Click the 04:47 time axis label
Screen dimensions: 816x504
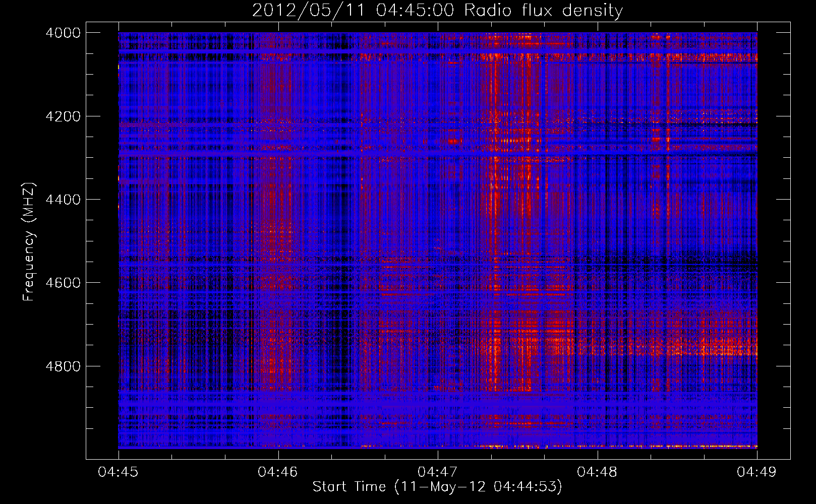pos(438,472)
